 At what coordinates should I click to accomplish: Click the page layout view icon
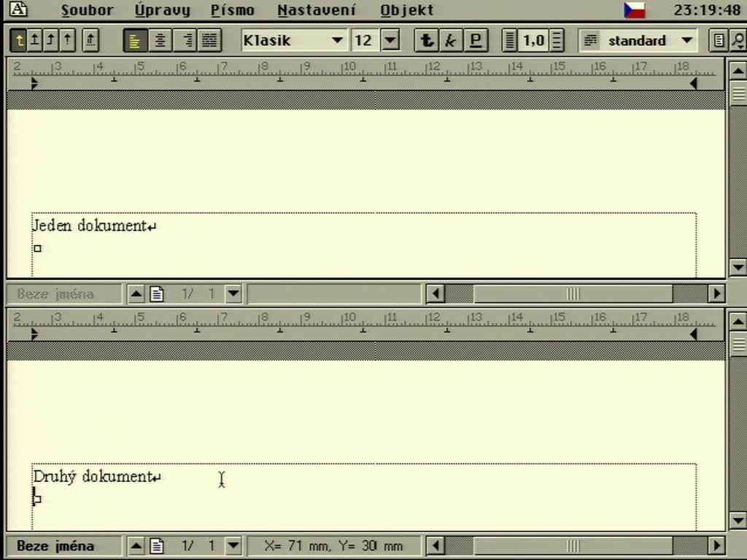[719, 41]
